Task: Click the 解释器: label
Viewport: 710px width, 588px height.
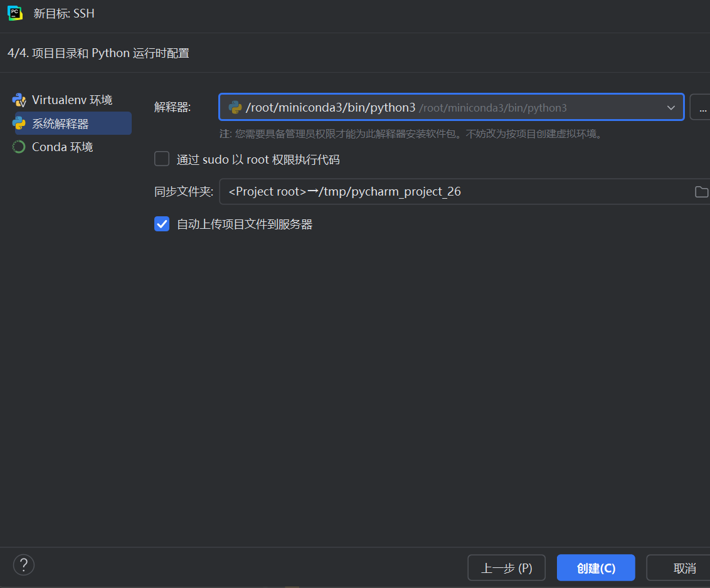Action: coord(172,107)
